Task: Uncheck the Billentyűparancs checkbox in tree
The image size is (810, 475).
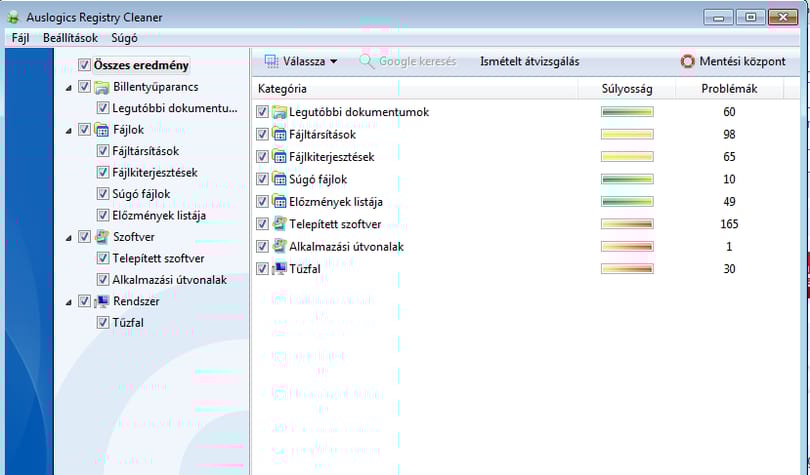Action: (84, 87)
